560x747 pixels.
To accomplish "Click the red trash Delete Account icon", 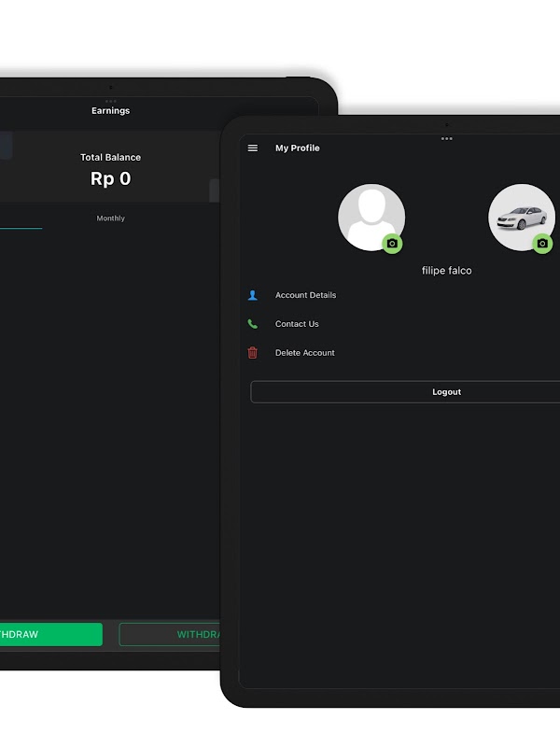I will pyautogui.click(x=253, y=353).
